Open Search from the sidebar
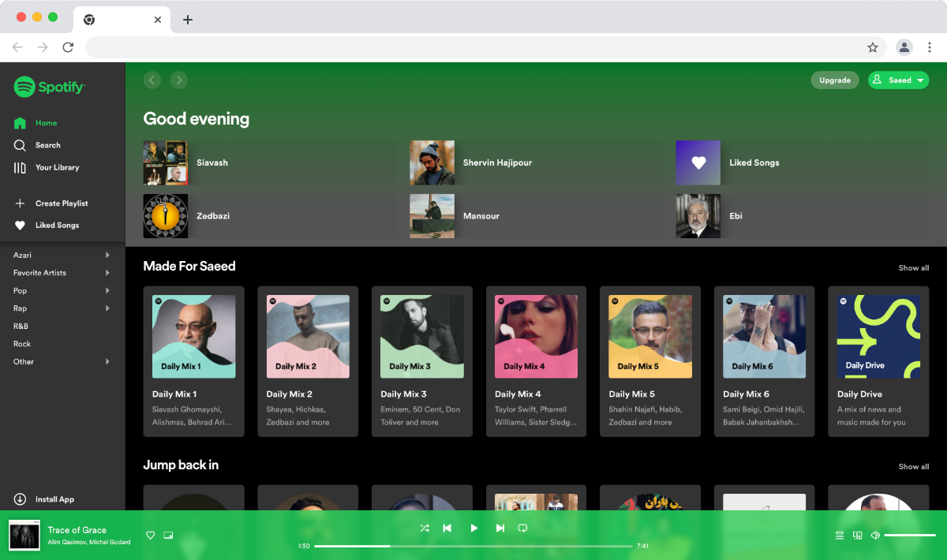 coord(37,145)
